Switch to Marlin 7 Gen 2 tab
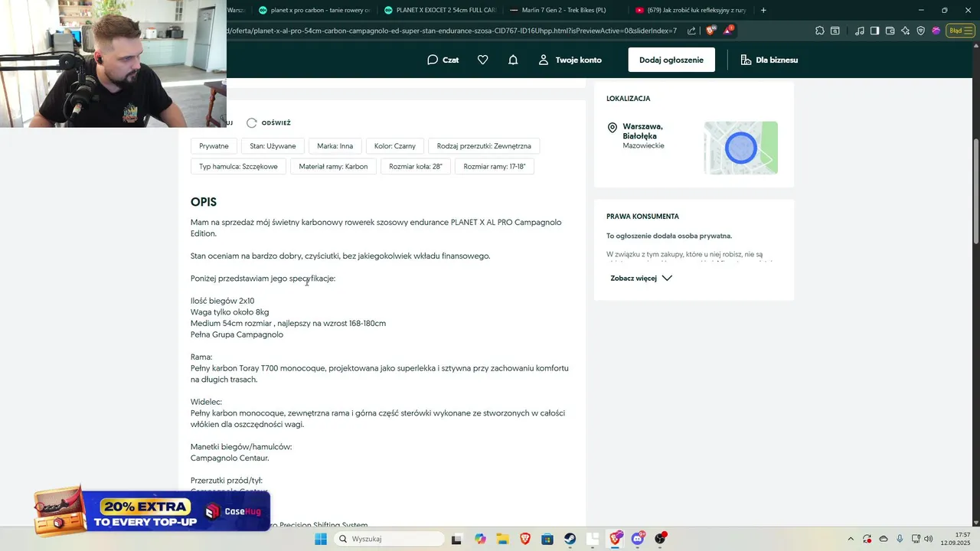Viewport: 980px width, 551px height. coord(565,10)
